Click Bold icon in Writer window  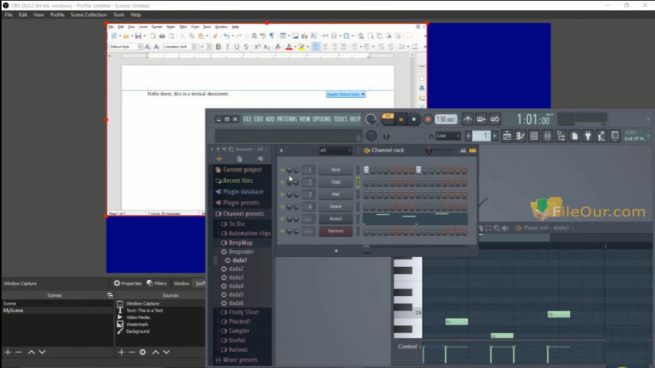pos(218,47)
